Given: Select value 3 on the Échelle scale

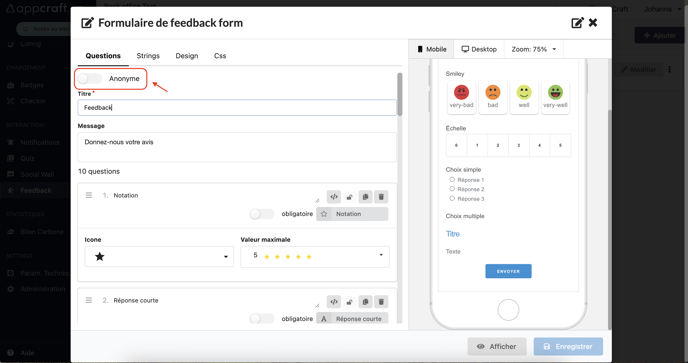Looking at the screenshot, I should pyautogui.click(x=519, y=145).
